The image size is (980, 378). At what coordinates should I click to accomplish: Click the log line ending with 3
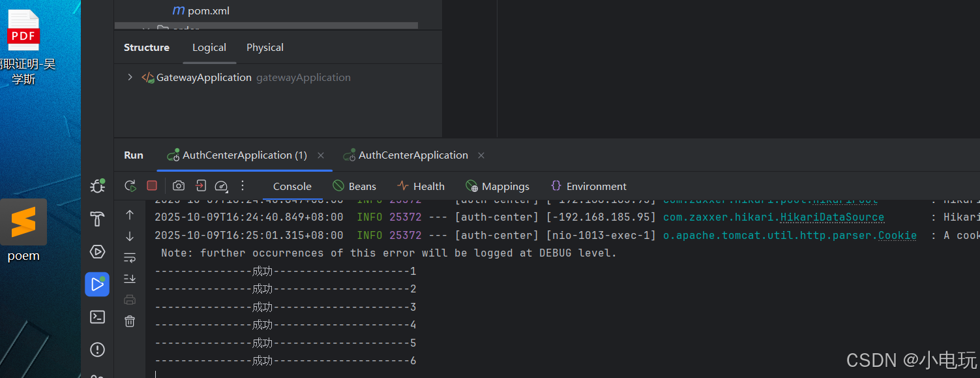[x=286, y=307]
